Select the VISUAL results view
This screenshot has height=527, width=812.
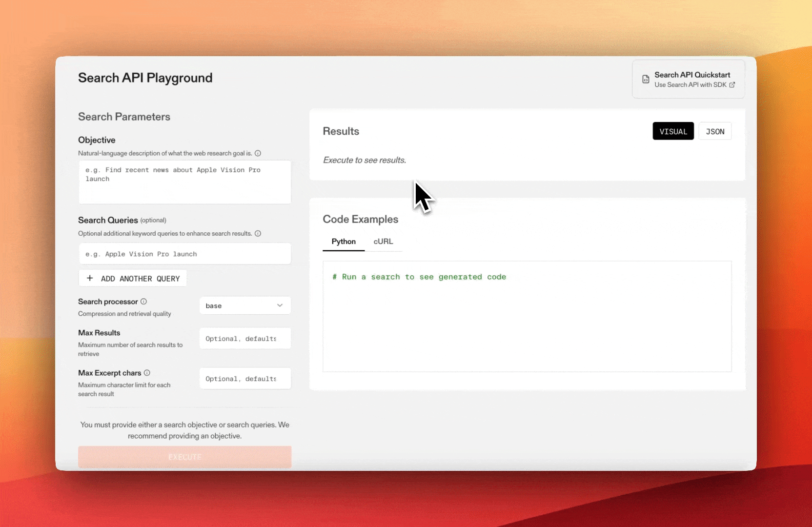[673, 131]
